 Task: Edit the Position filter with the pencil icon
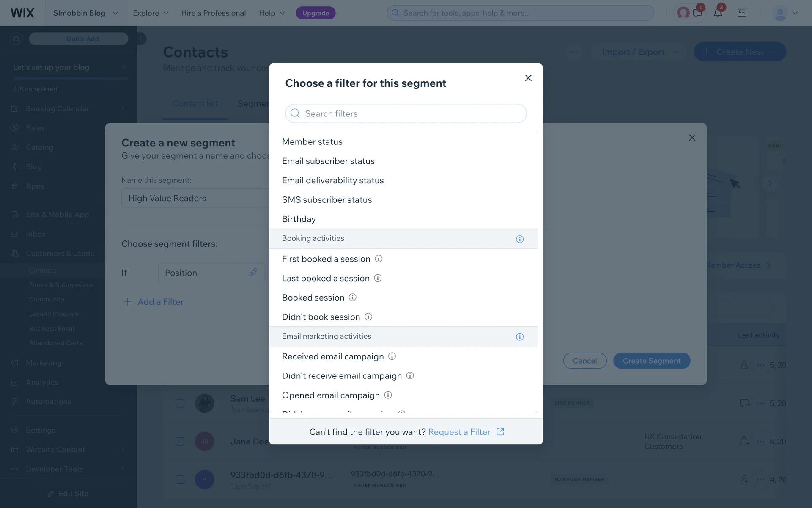253,272
